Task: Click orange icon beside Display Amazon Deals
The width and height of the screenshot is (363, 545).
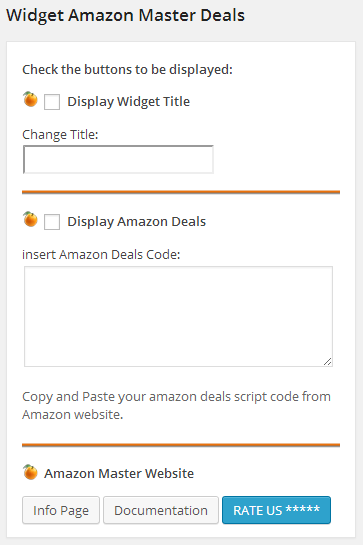Action: tap(30, 219)
